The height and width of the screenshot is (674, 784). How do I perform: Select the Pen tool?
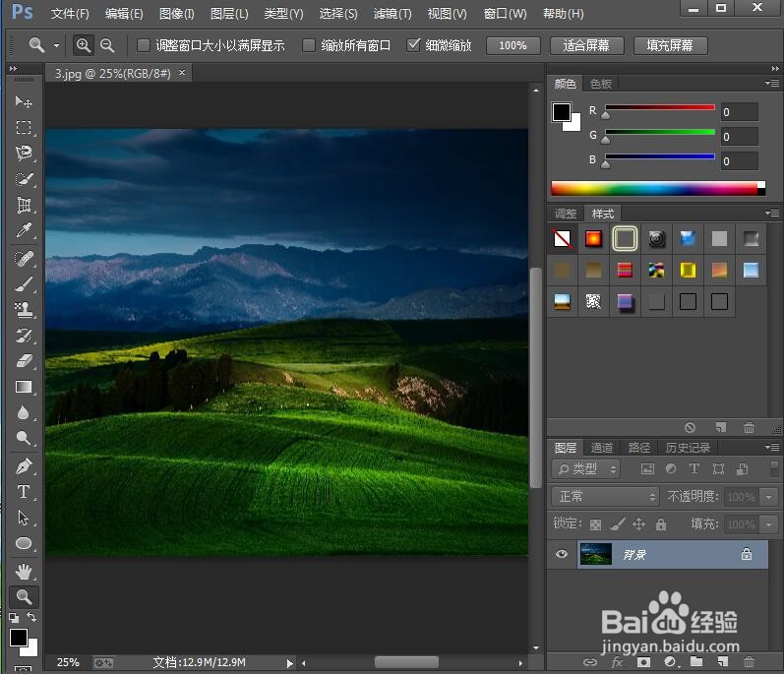pyautogui.click(x=23, y=466)
